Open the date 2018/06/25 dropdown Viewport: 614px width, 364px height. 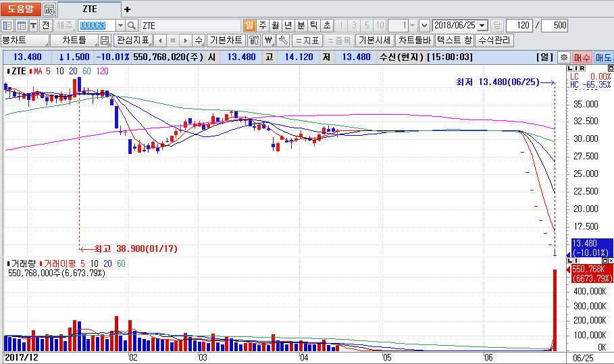pos(482,26)
